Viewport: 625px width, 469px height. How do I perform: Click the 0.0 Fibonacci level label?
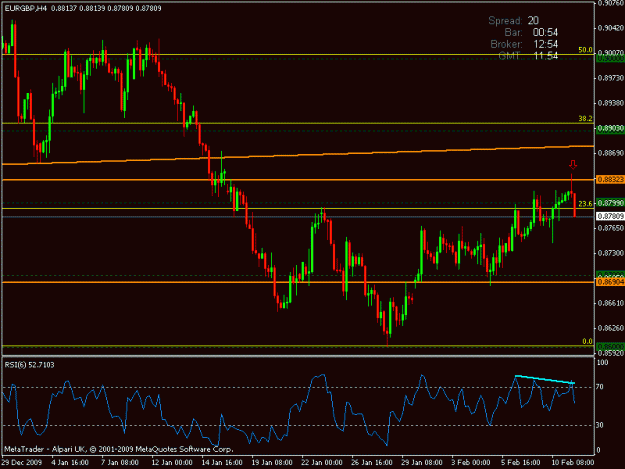pos(587,341)
